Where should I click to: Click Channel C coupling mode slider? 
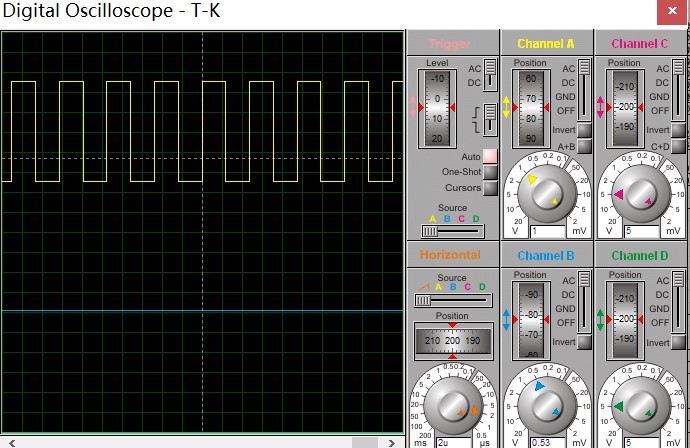pyautogui.click(x=678, y=90)
